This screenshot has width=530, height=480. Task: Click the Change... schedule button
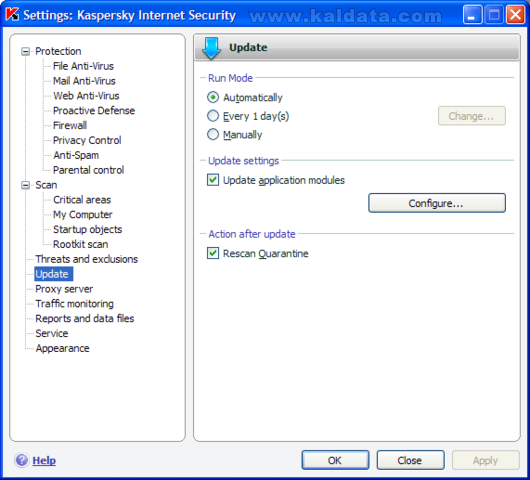click(x=472, y=116)
